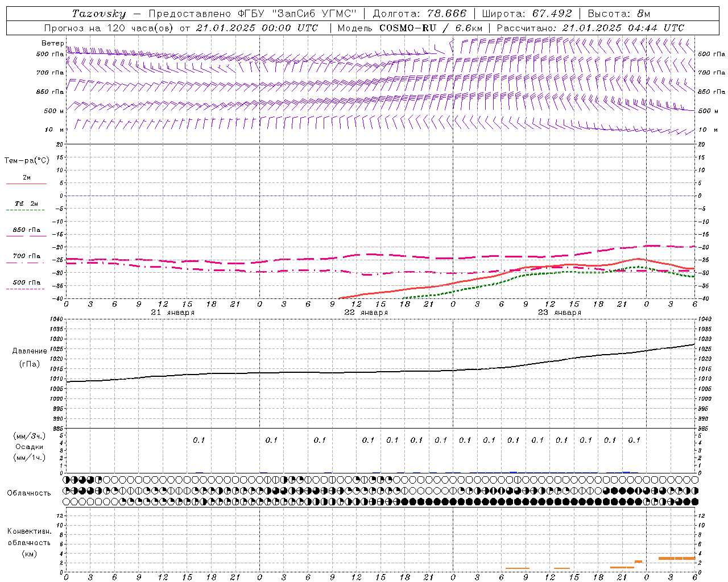Click the 'Высота: 8м' header field
Screen dimensions: 728x582
[619, 14]
